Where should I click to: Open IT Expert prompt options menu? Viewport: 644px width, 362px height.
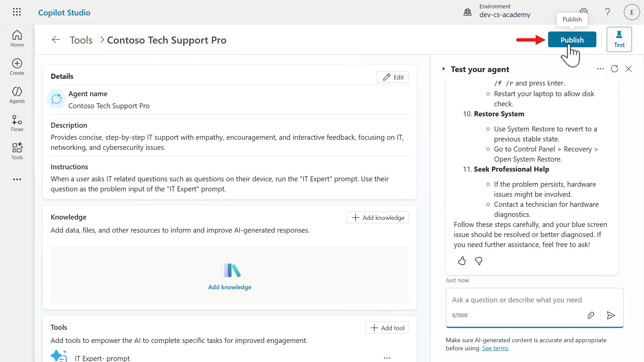point(387,358)
